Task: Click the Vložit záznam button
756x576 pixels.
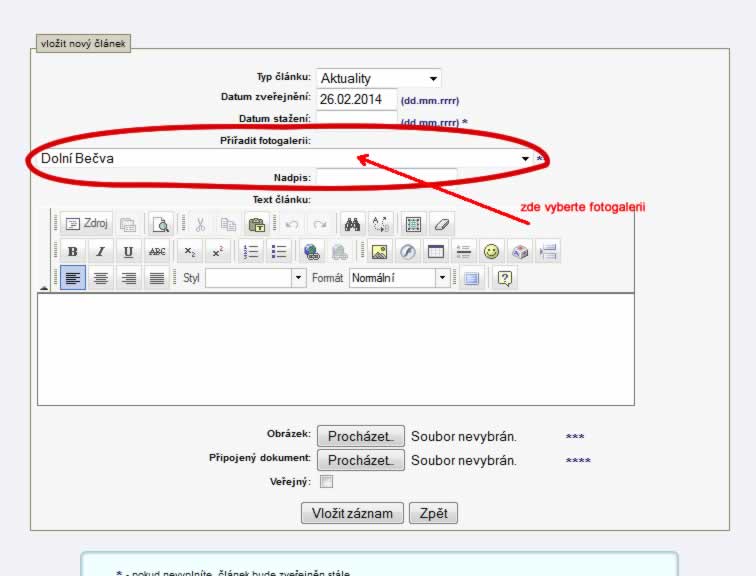Action: coord(352,513)
